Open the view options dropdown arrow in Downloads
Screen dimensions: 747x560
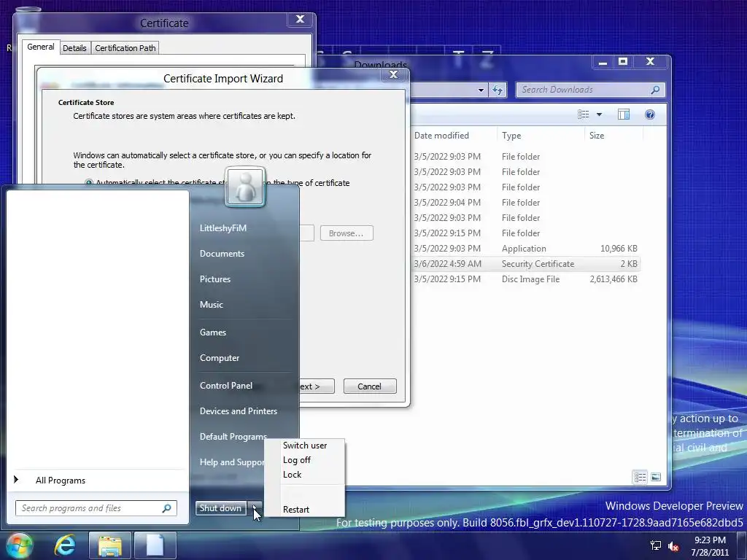(x=600, y=114)
